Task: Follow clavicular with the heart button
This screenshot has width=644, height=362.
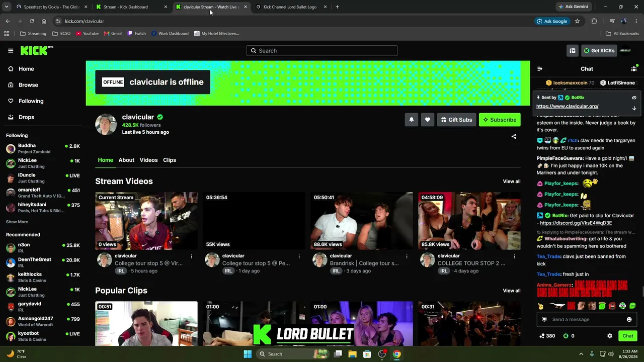Action: coord(428,120)
